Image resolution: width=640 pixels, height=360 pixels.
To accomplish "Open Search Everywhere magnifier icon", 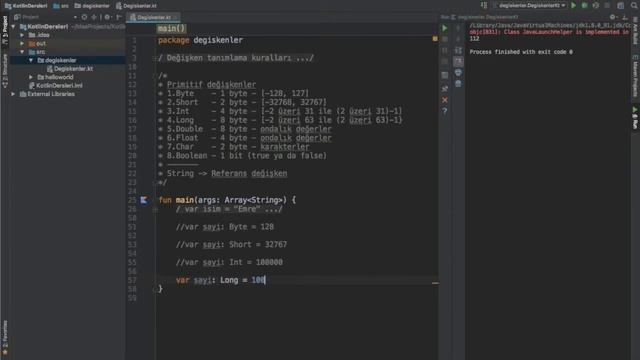I will 634,6.
